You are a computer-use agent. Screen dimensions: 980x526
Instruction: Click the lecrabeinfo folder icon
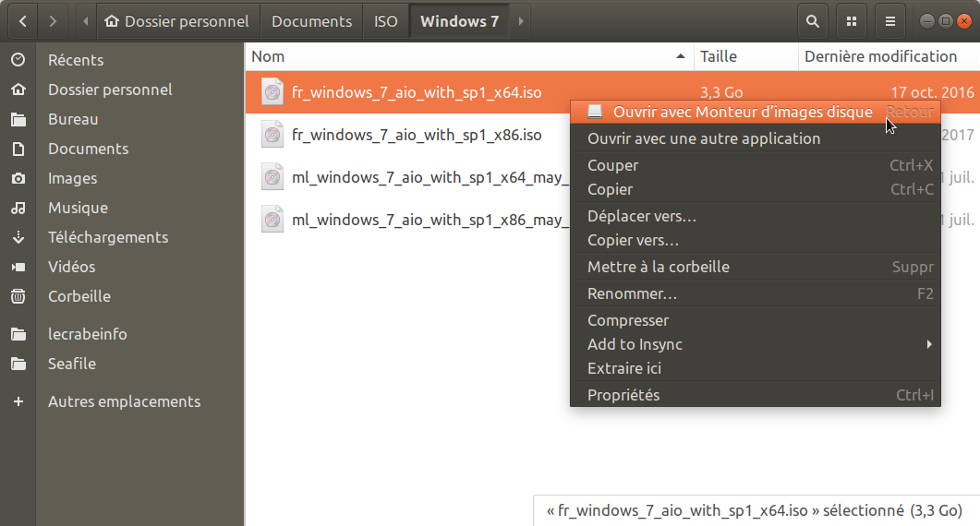click(x=18, y=334)
